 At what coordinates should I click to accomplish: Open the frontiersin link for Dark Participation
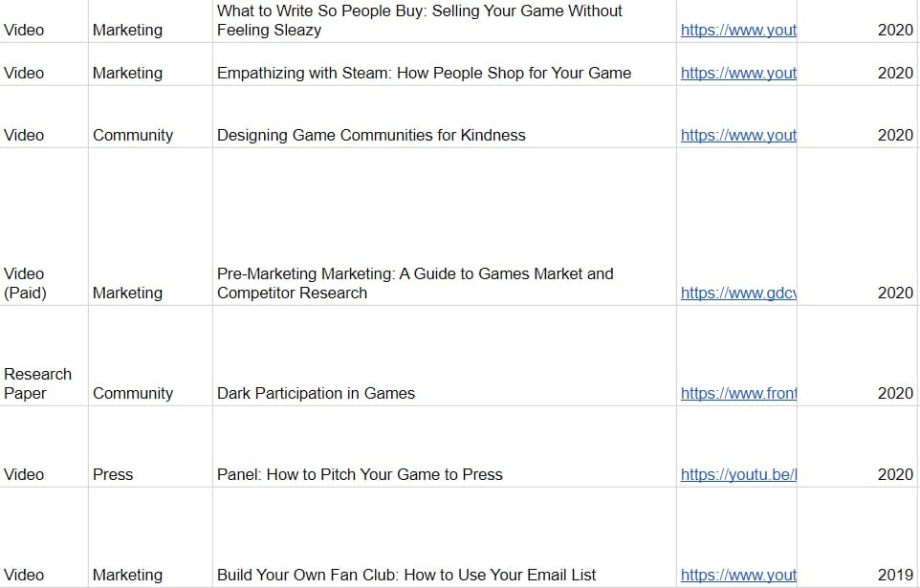(738, 393)
